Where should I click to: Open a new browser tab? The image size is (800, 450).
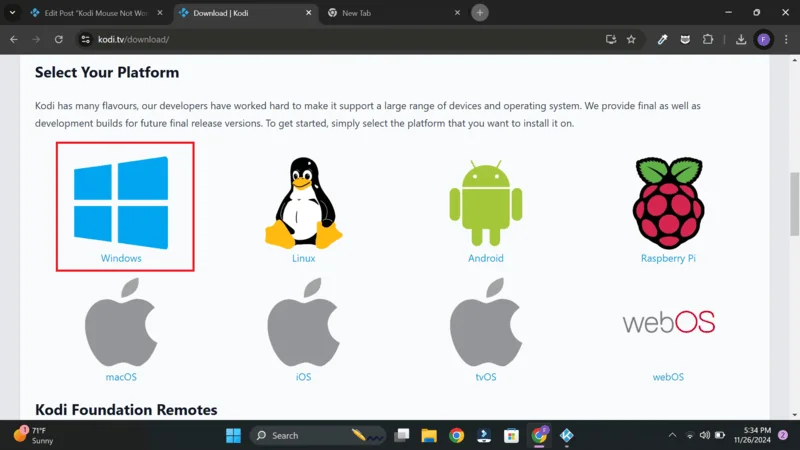click(480, 13)
